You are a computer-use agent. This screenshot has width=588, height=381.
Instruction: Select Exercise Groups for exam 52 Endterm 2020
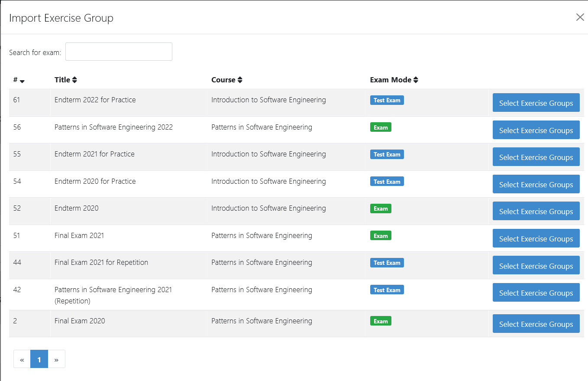[x=536, y=212]
